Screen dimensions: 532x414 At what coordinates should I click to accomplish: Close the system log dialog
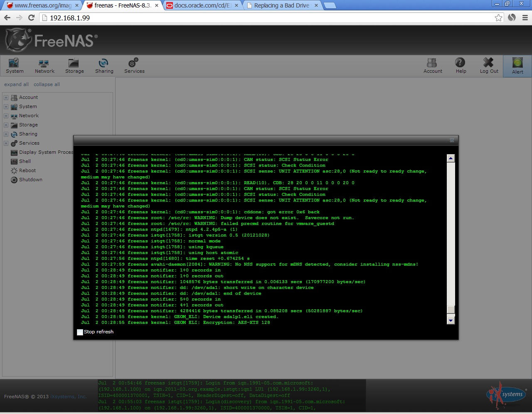452,140
